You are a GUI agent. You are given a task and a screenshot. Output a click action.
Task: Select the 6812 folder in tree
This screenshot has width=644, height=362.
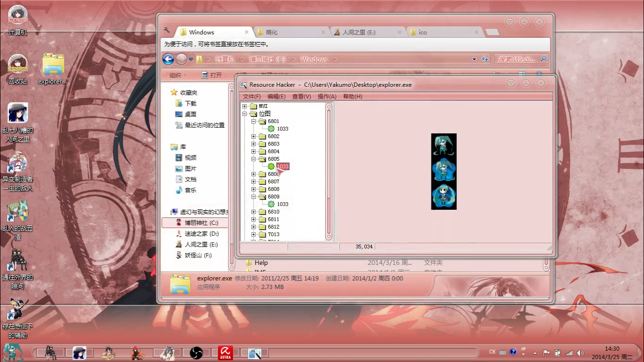[273, 227]
